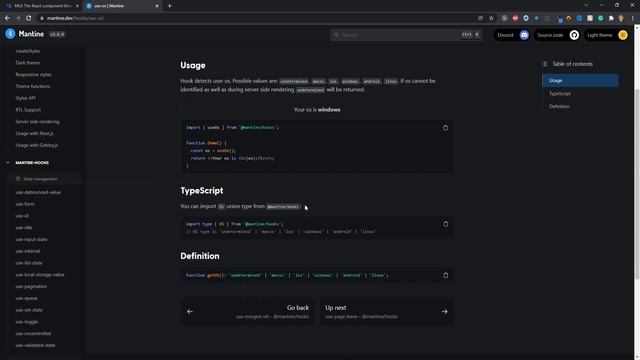Switch to Light theme
Screen dimensions: 640x360
[x=607, y=35]
